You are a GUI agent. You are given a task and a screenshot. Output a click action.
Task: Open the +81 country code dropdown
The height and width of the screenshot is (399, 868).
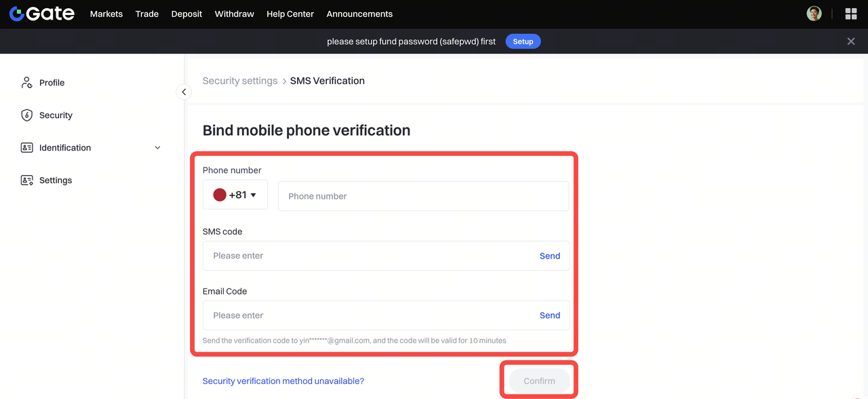click(235, 195)
